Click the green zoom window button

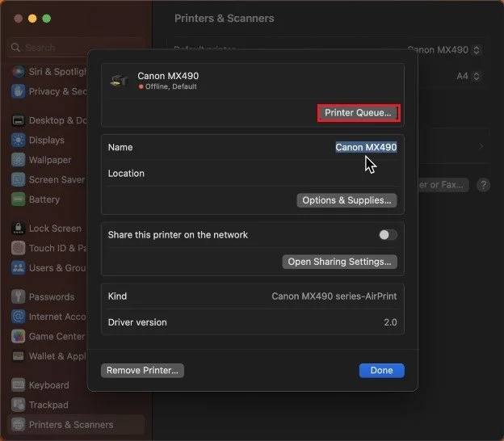[46, 19]
